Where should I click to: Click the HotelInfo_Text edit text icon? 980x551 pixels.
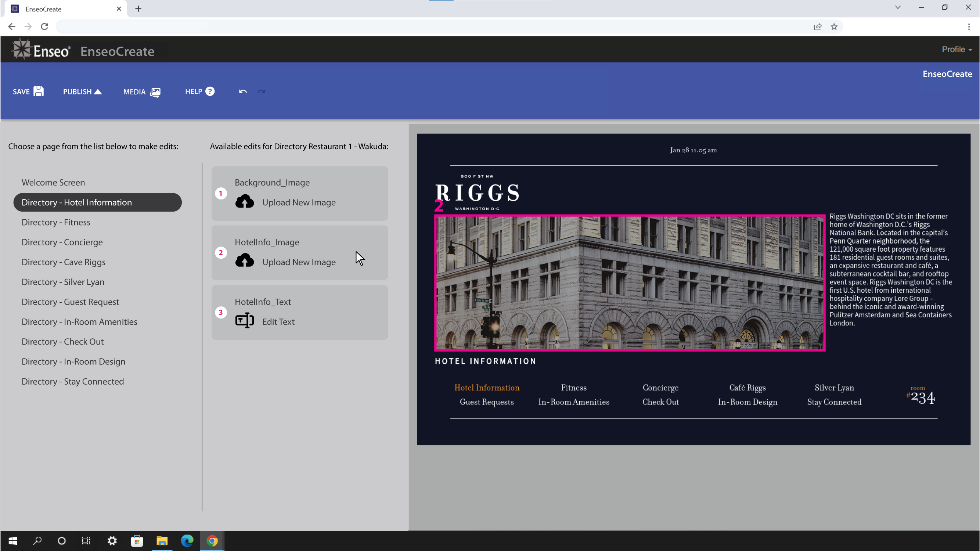point(244,321)
